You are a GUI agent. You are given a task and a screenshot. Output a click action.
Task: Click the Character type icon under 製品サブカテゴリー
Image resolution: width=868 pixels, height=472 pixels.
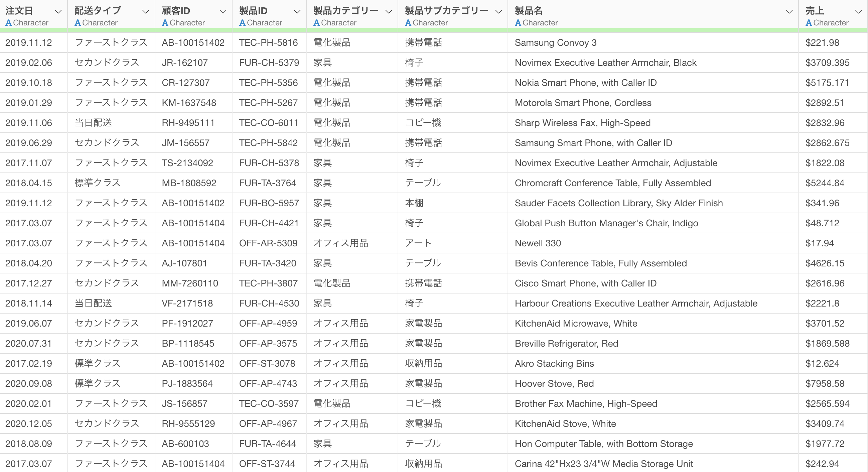point(408,23)
